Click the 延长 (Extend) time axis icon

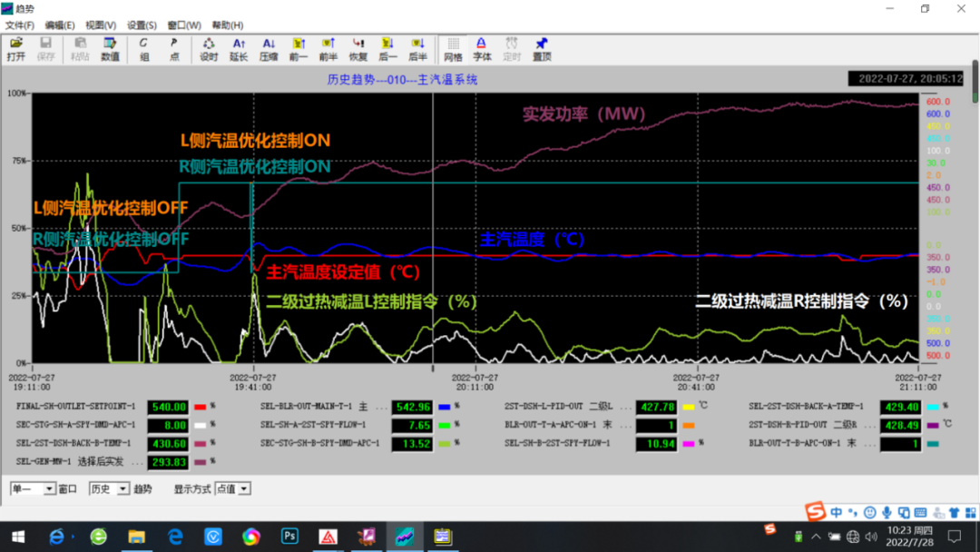[239, 49]
